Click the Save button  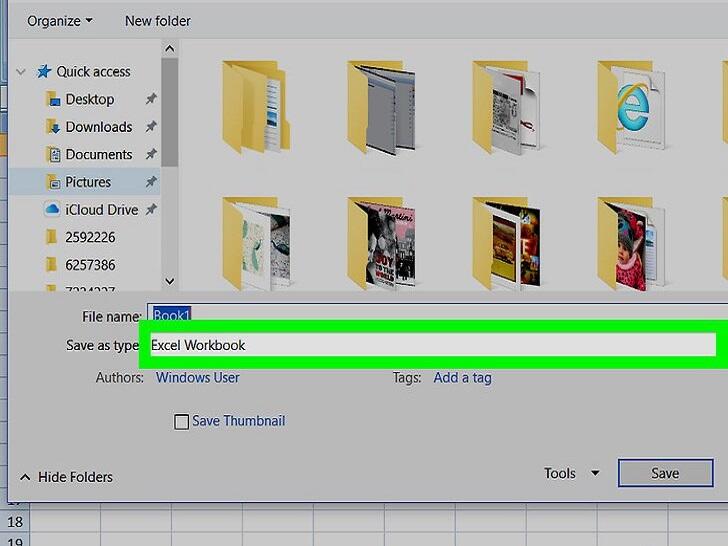[x=665, y=473]
